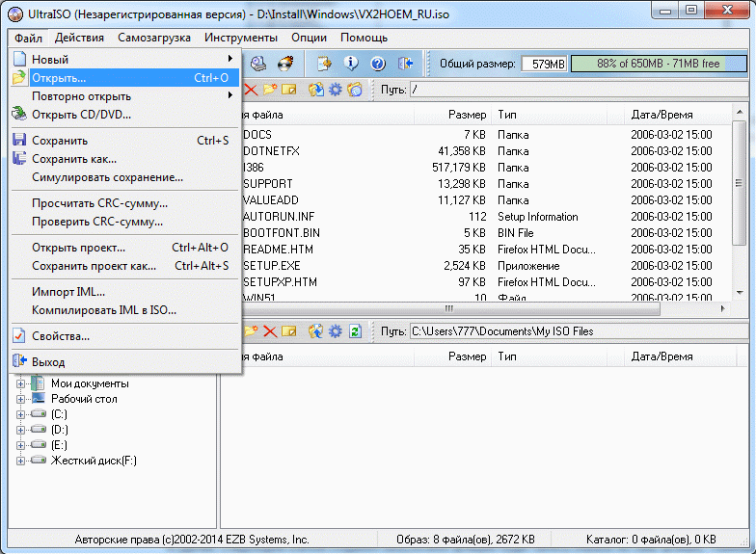Viewport: 756px width, 554px height.
Task: Click the mount to virtual drive toolbar icon
Action: click(x=258, y=64)
